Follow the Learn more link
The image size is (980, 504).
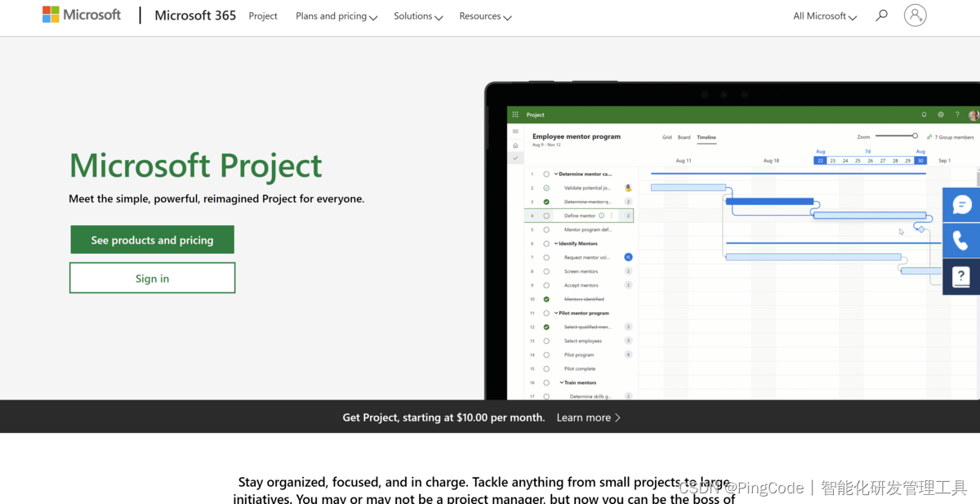pos(589,417)
